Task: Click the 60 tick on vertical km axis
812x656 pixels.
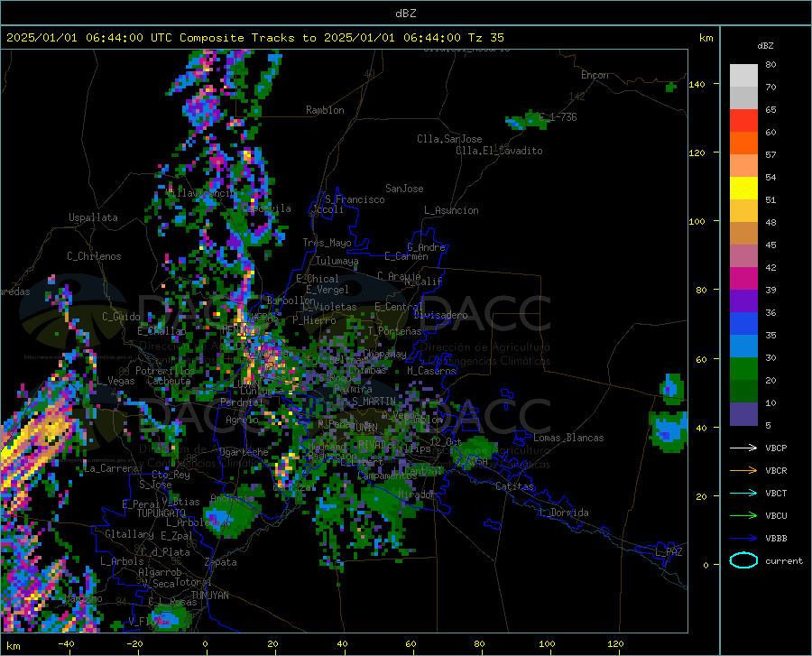Action: (701, 359)
